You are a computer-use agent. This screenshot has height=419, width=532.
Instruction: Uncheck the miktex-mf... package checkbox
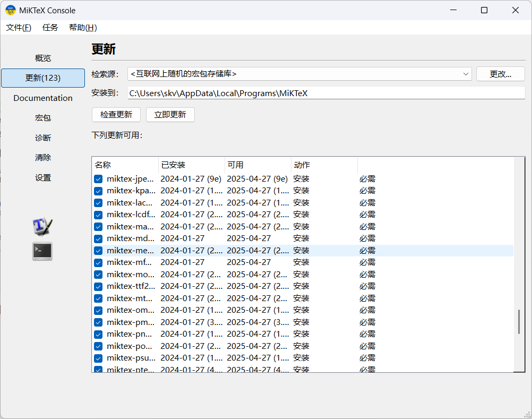tap(98, 262)
